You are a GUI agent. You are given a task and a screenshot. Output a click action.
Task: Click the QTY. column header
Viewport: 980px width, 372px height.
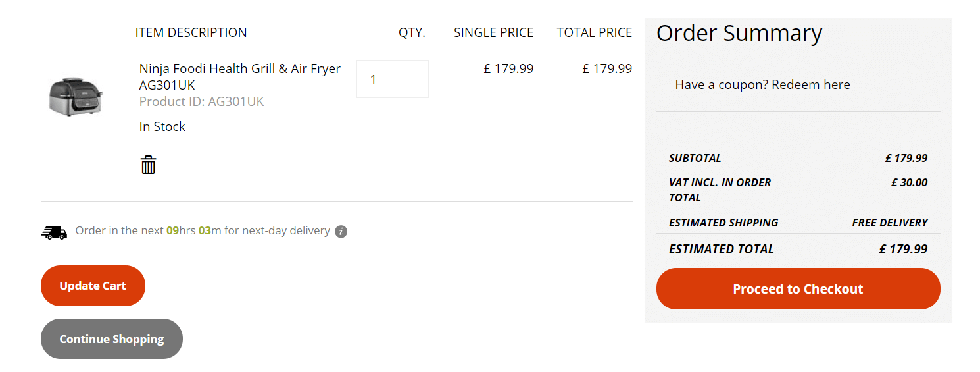(412, 32)
